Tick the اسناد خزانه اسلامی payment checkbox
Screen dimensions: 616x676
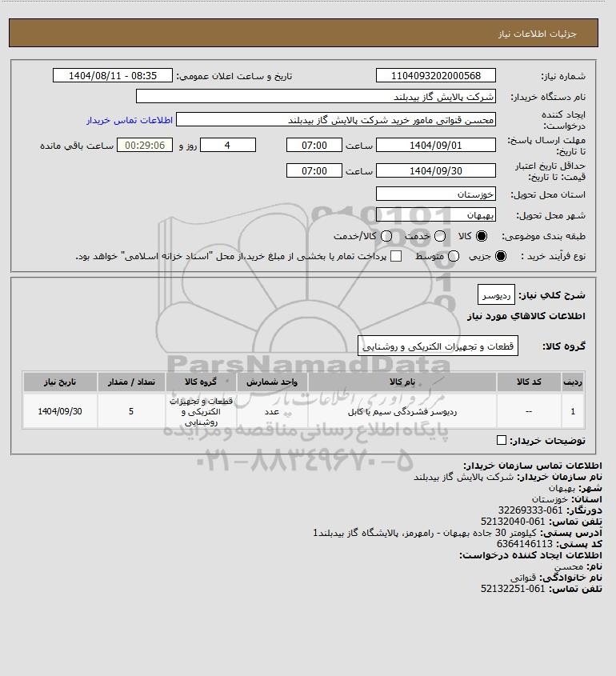395,256
